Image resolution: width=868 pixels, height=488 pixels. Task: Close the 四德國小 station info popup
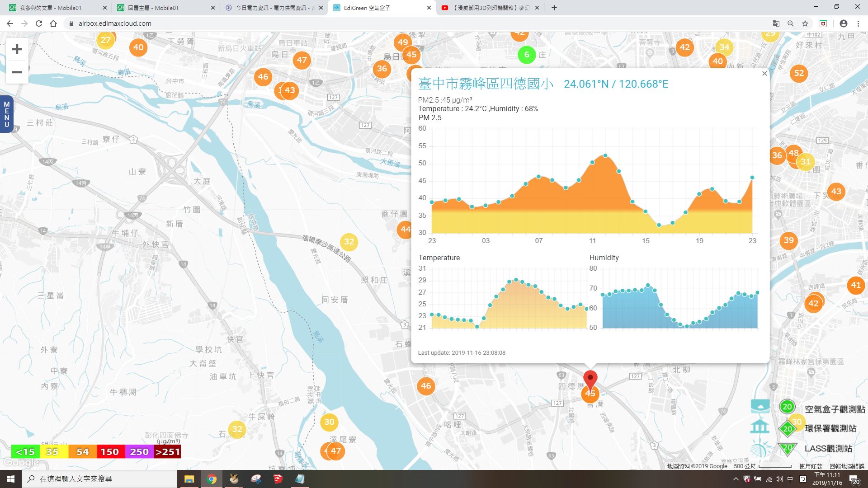764,74
